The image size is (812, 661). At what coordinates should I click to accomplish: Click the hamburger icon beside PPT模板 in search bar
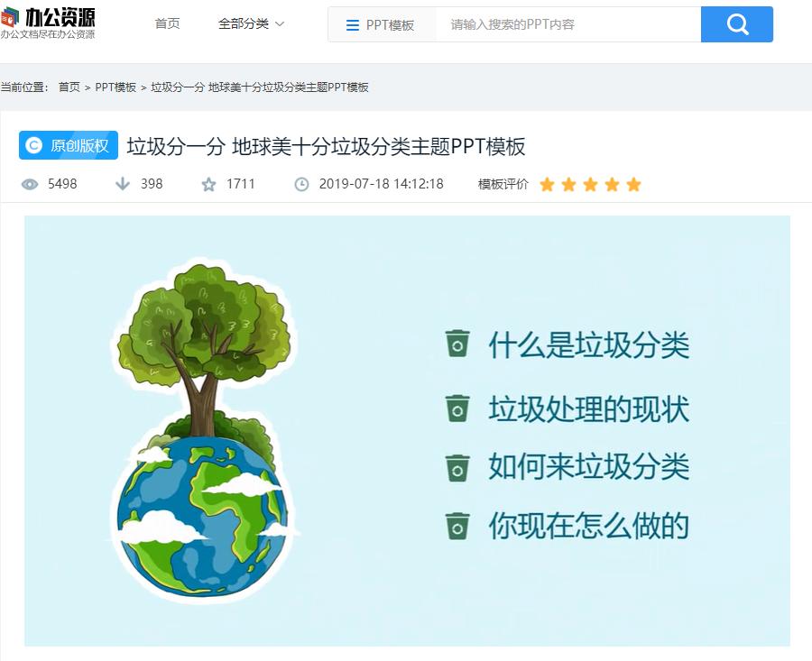[x=351, y=24]
